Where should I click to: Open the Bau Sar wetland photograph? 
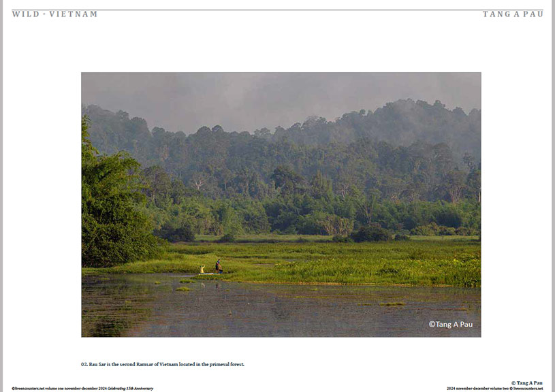tap(281, 204)
